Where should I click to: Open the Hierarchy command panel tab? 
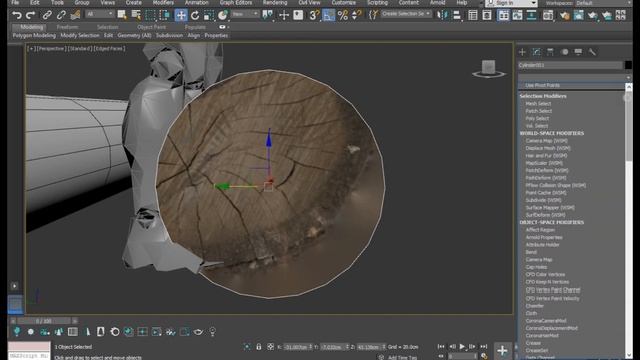[550, 52]
